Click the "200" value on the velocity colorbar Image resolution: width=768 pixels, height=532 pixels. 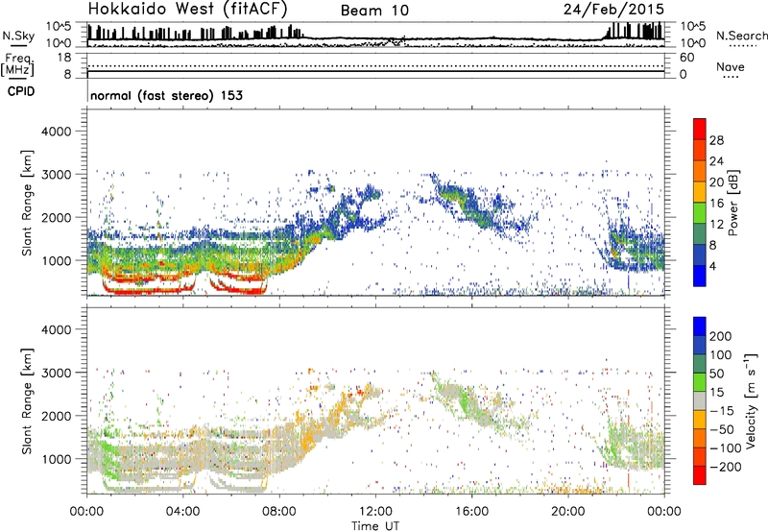point(721,336)
